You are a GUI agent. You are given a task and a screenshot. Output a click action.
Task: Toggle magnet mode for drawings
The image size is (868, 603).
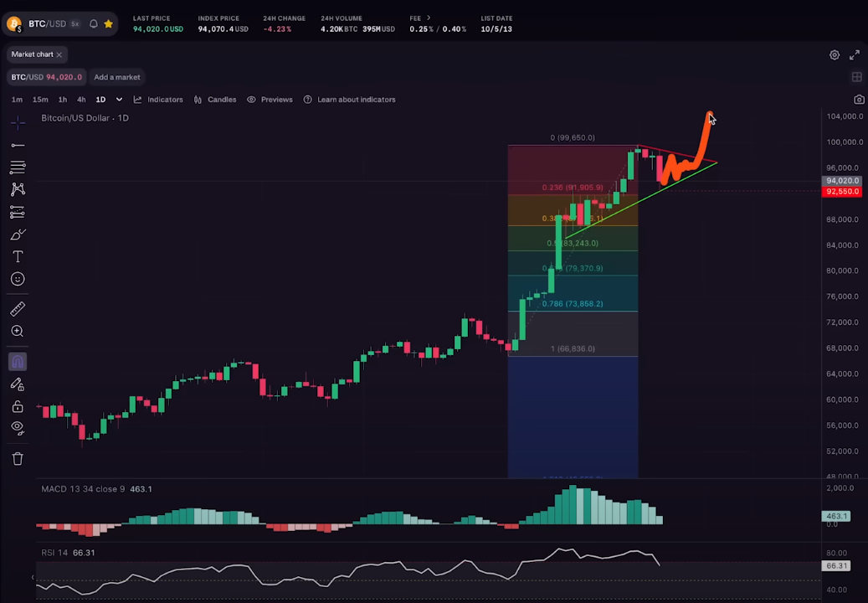pyautogui.click(x=18, y=362)
